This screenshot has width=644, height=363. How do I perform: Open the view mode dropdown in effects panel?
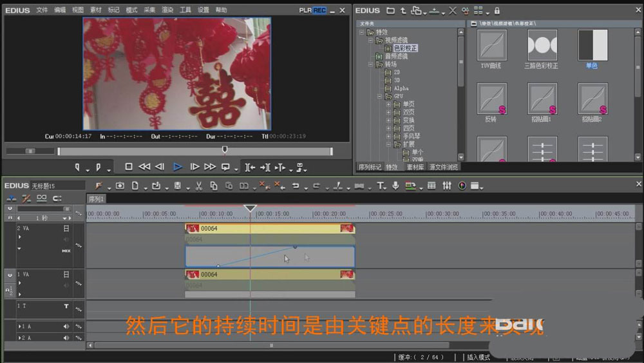click(x=487, y=13)
